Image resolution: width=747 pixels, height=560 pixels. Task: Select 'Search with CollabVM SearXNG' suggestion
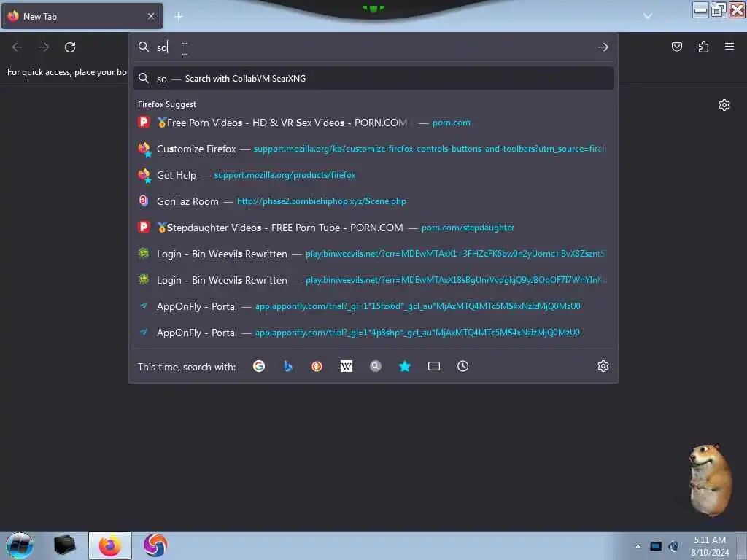(373, 79)
